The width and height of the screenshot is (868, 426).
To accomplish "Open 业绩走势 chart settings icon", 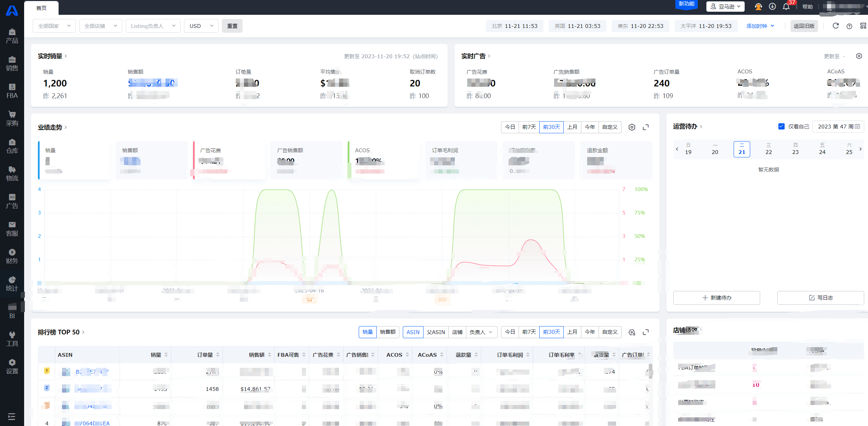I will (632, 127).
